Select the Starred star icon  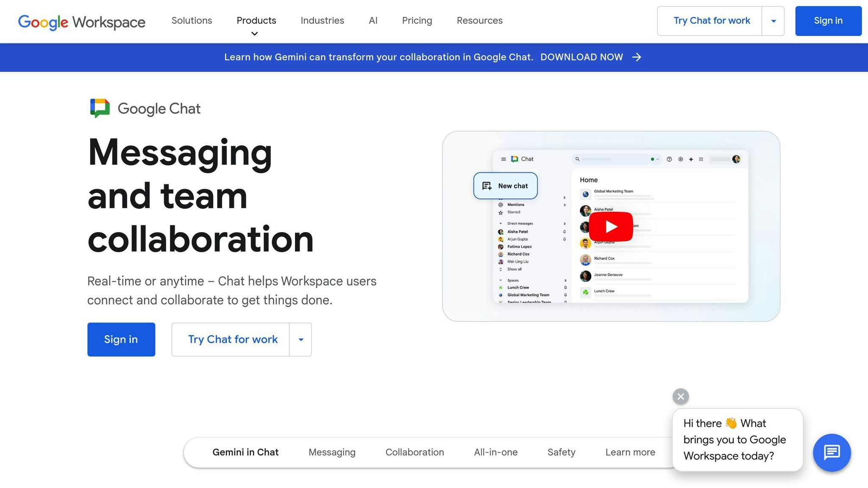[501, 212]
